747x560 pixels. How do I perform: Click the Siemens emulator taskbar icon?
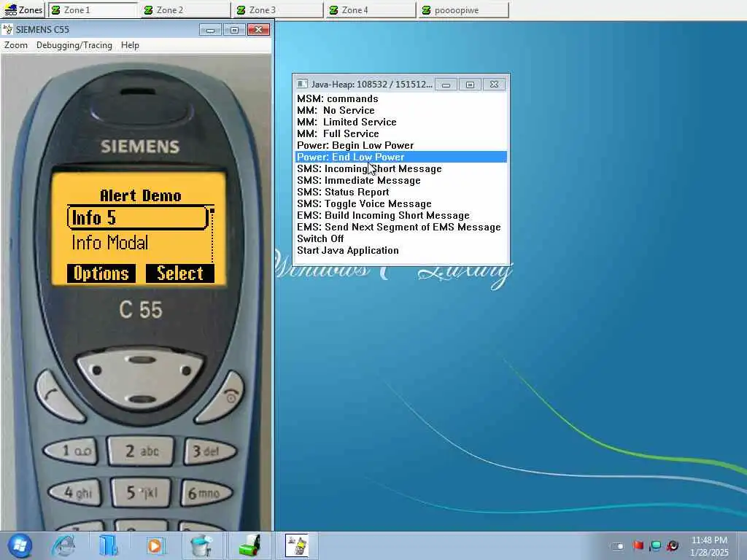click(296, 545)
